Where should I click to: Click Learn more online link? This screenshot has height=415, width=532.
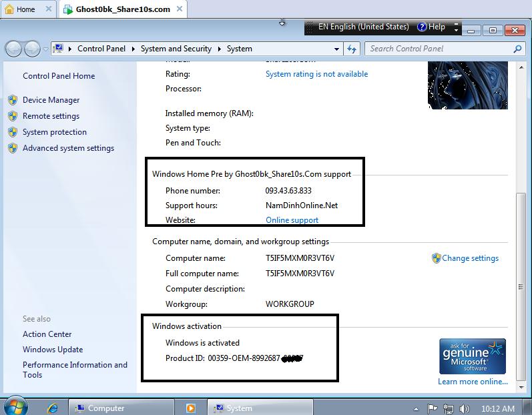(473, 382)
